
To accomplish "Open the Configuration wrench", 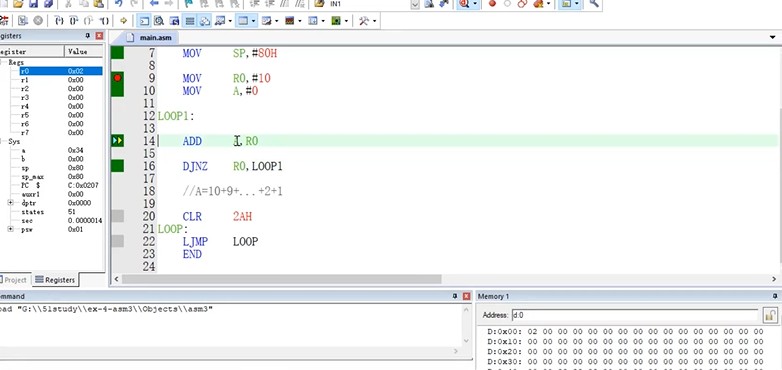I will click(x=594, y=4).
